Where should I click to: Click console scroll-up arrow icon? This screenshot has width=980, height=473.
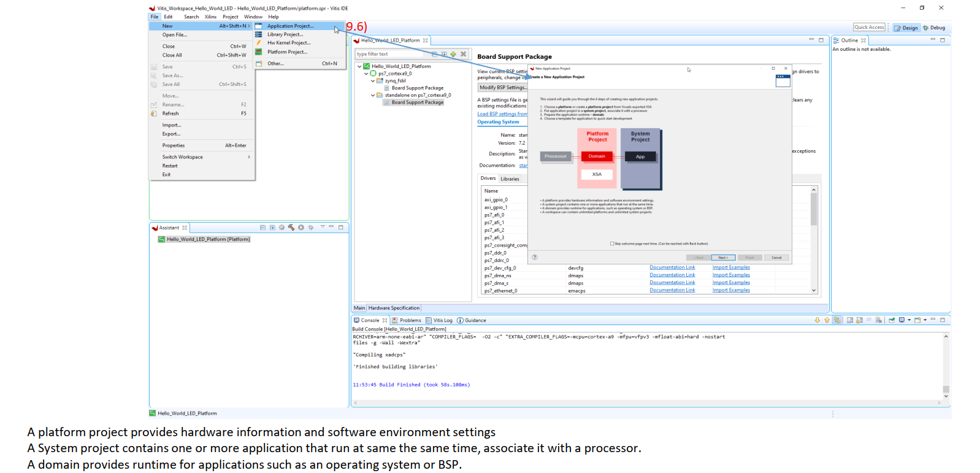pyautogui.click(x=827, y=320)
